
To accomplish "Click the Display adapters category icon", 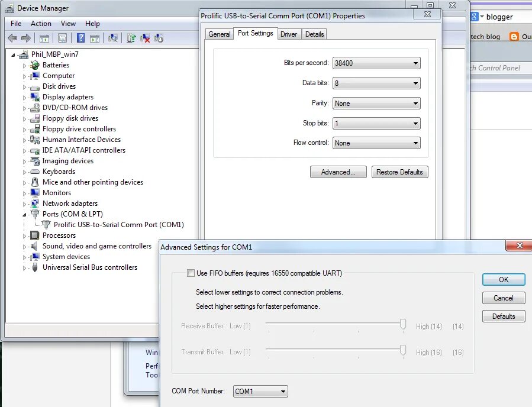I will (x=34, y=96).
